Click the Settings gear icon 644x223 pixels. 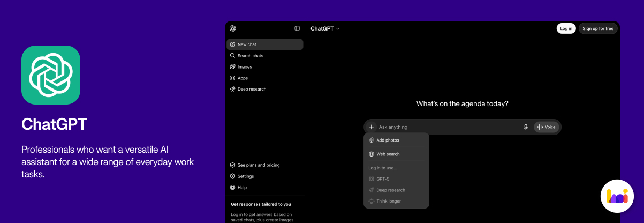click(x=233, y=176)
